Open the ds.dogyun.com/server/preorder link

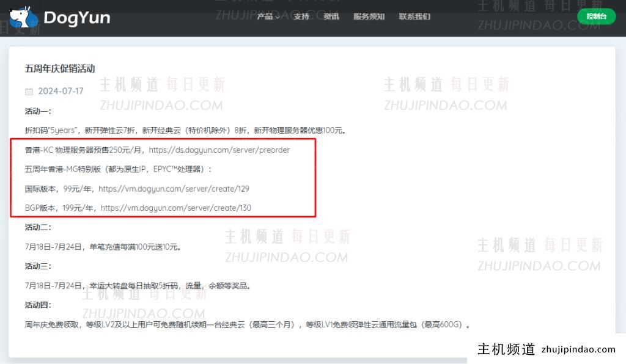click(219, 150)
